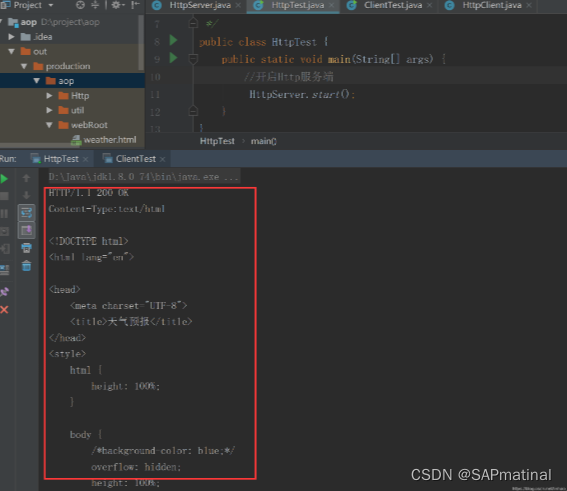Image resolution: width=567 pixels, height=491 pixels.
Task: Open the ClientTest.java editor tab
Action: point(393,5)
